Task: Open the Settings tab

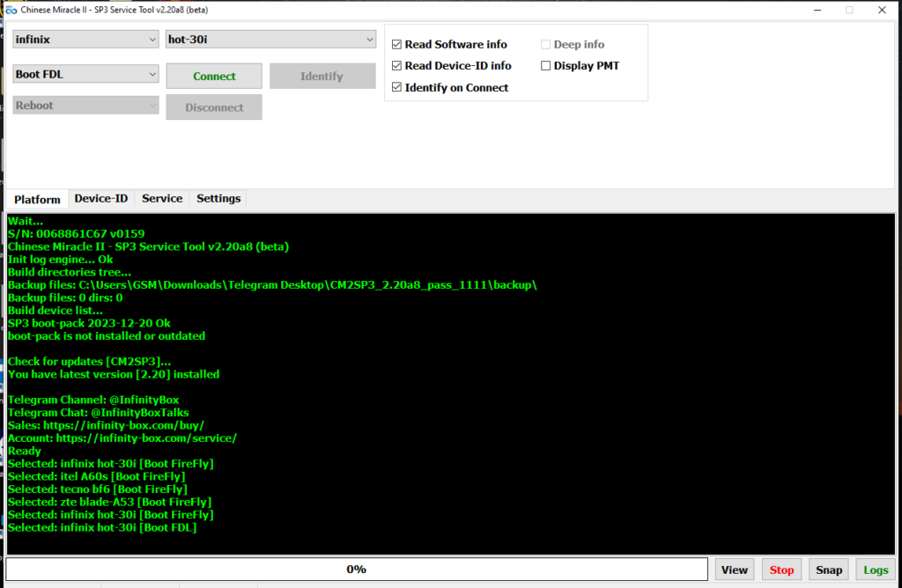Action: [x=218, y=198]
